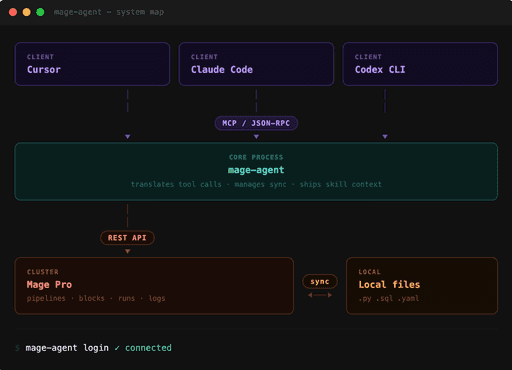Click the mage-agent core process title
The height and width of the screenshot is (370, 512).
tap(256, 170)
